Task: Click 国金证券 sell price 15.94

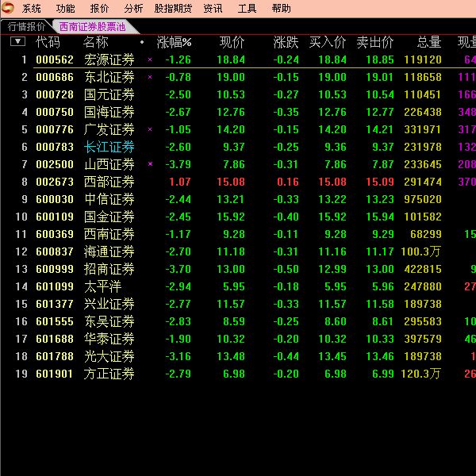Action: point(380,217)
